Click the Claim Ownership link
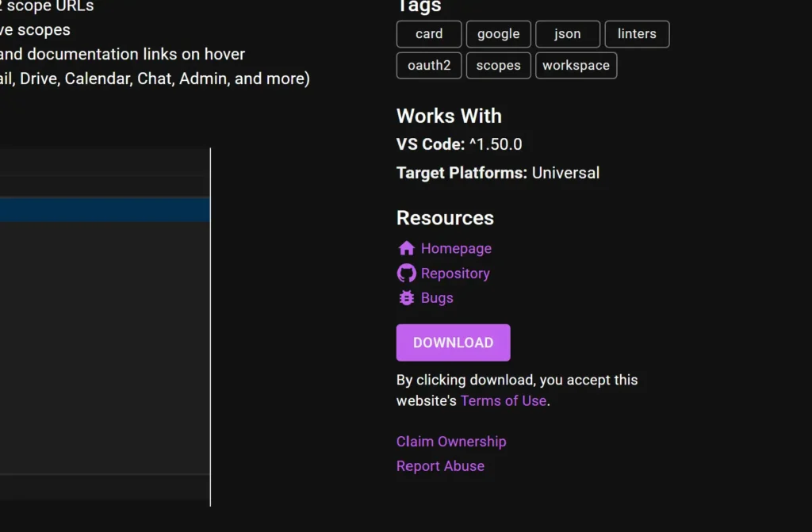The width and height of the screenshot is (812, 532). (x=451, y=442)
